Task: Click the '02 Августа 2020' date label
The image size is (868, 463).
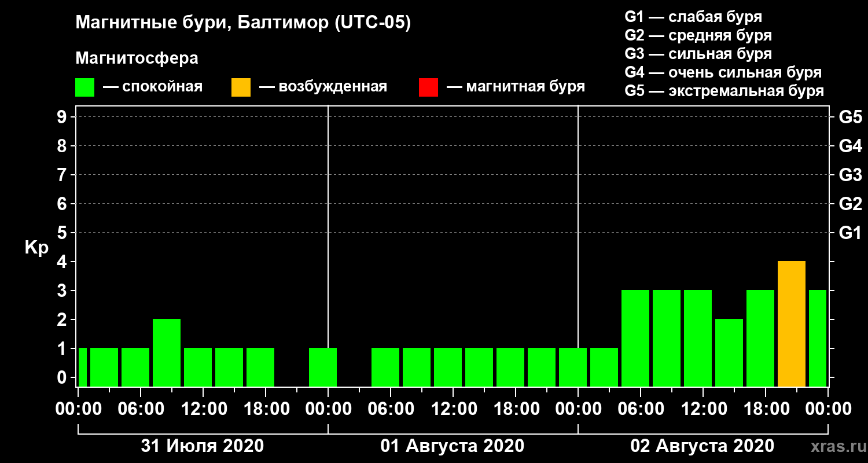Action: click(x=703, y=446)
